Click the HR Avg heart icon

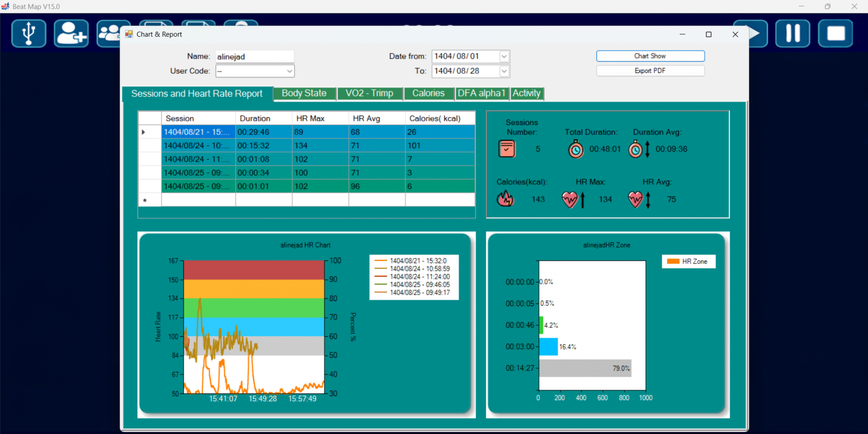click(x=636, y=200)
